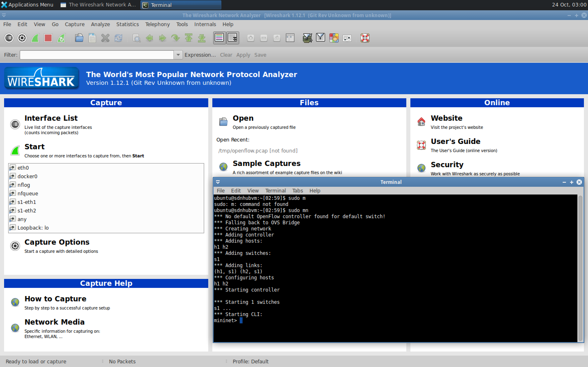This screenshot has width=588, height=367.
Task: Open the edit coloring rules toolbar icon
Action: tap(334, 38)
